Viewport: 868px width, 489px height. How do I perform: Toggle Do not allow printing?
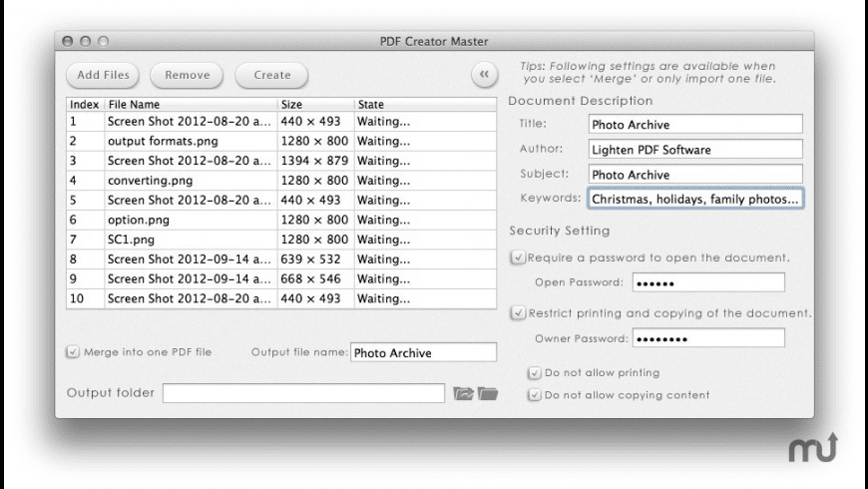pos(534,372)
